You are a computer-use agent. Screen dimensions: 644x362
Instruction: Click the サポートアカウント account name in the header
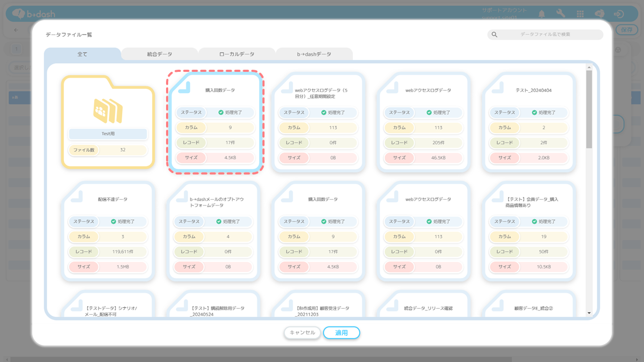click(x=504, y=11)
